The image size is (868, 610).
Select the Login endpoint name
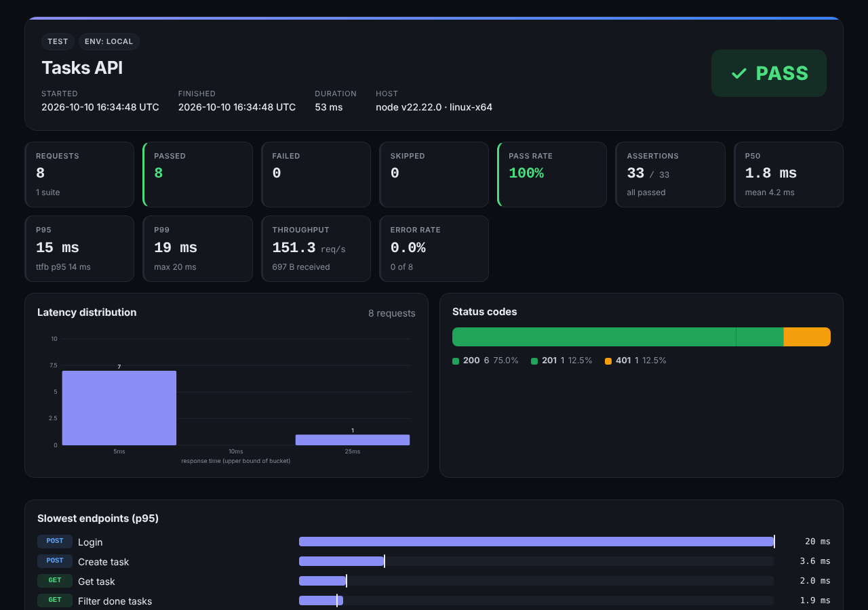pos(90,542)
